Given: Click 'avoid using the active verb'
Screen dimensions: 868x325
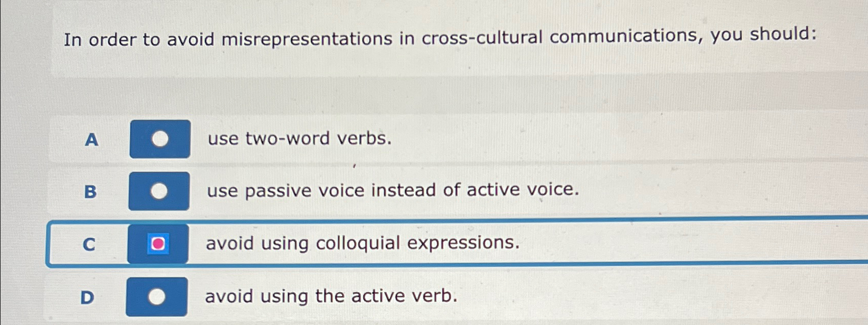Looking at the screenshot, I should click(331, 295).
